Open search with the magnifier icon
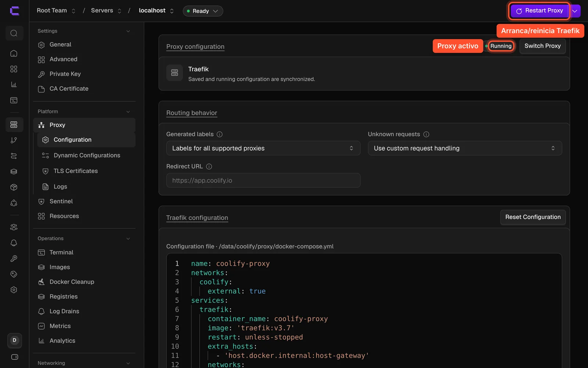The height and width of the screenshot is (368, 588). point(14,33)
